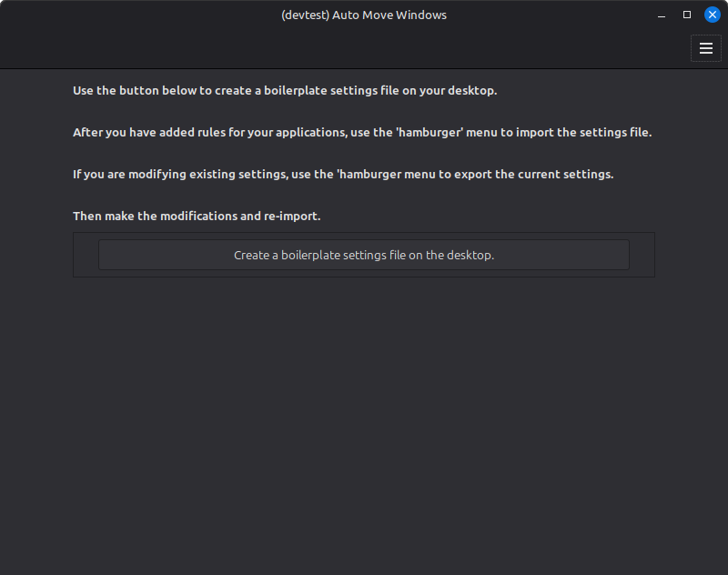Click the "If you are modifying existing settings" line
Viewport: 728px width, 575px height.
click(x=180, y=174)
